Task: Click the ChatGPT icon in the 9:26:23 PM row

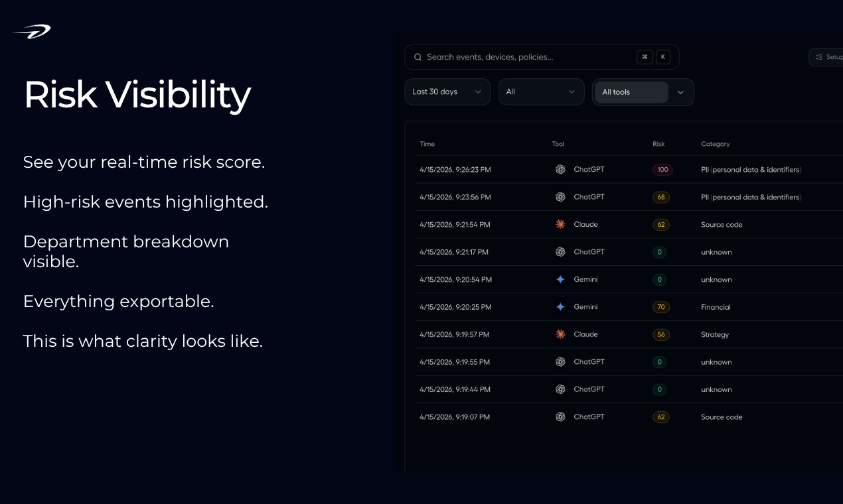Action: click(x=560, y=170)
